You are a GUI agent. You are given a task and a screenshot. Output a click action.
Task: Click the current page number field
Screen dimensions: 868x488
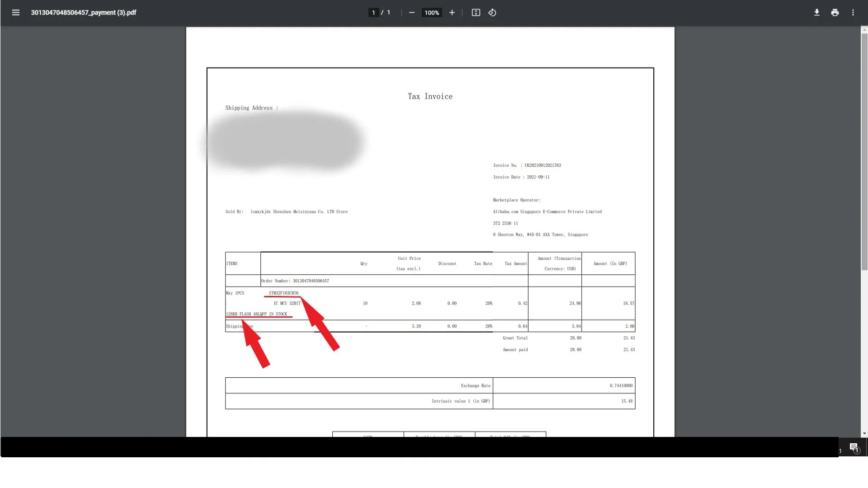click(x=373, y=13)
